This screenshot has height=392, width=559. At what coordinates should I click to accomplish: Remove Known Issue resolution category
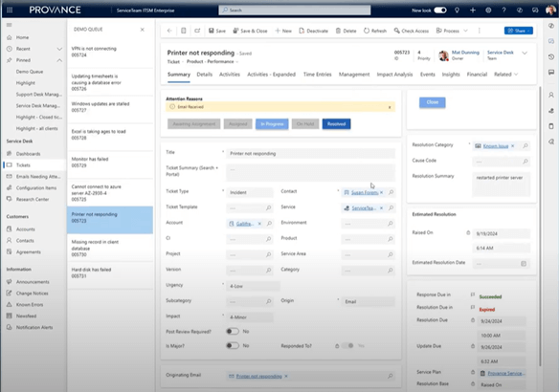[513, 146]
